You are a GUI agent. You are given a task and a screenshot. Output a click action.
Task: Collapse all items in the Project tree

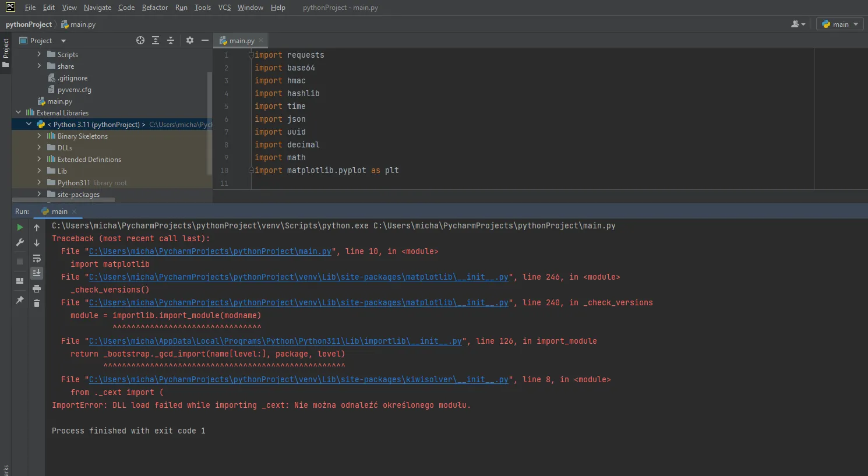point(171,40)
